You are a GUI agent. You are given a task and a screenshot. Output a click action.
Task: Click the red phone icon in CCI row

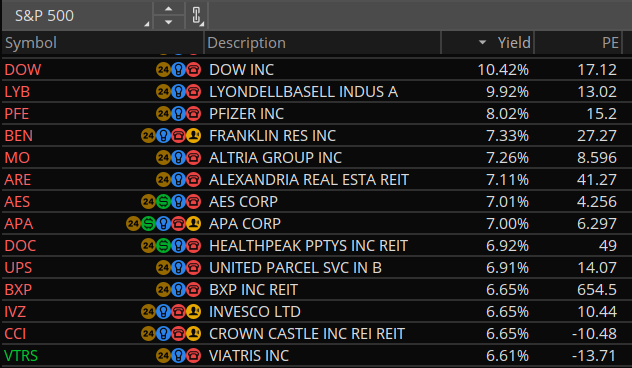coord(178,333)
